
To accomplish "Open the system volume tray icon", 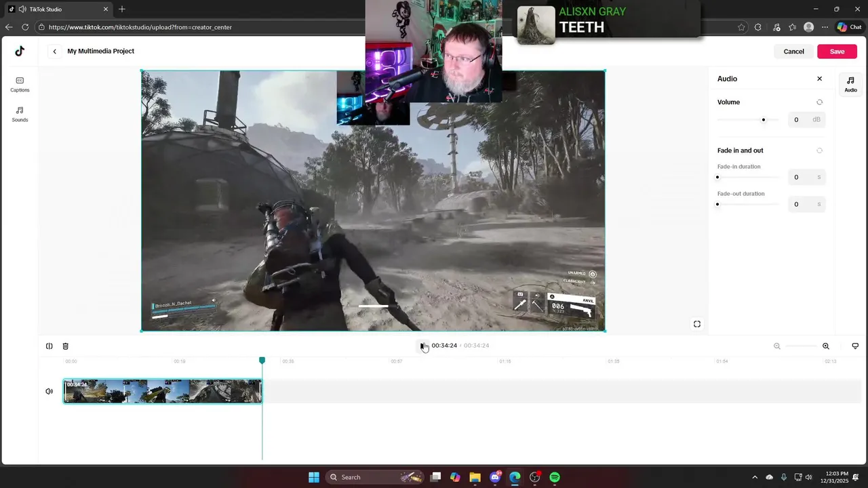I will [808, 477].
